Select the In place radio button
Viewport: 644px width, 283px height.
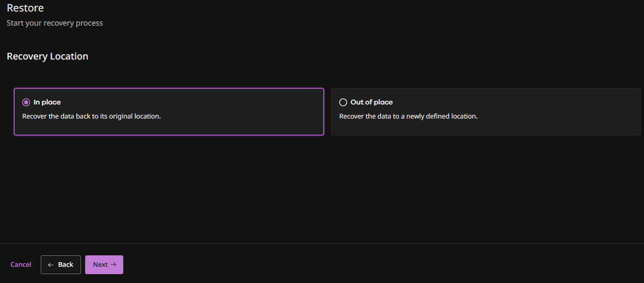(x=26, y=102)
